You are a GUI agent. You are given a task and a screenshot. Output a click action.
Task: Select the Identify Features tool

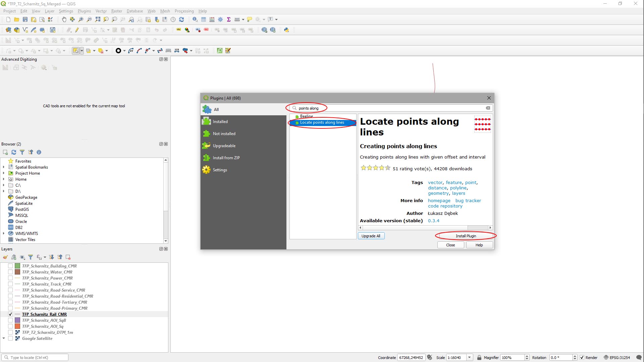(x=195, y=19)
